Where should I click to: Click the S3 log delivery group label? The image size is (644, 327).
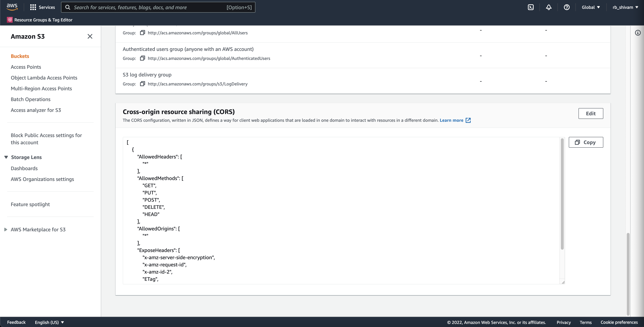[147, 75]
